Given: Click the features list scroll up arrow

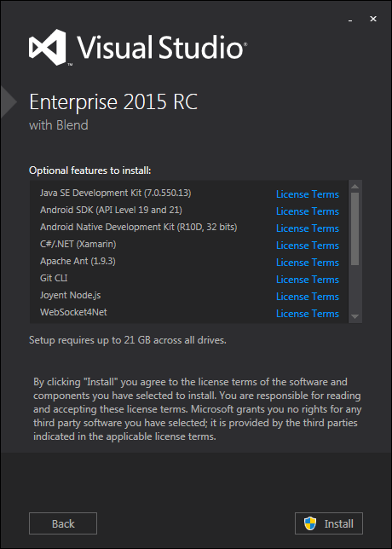Looking at the screenshot, I should (x=355, y=186).
